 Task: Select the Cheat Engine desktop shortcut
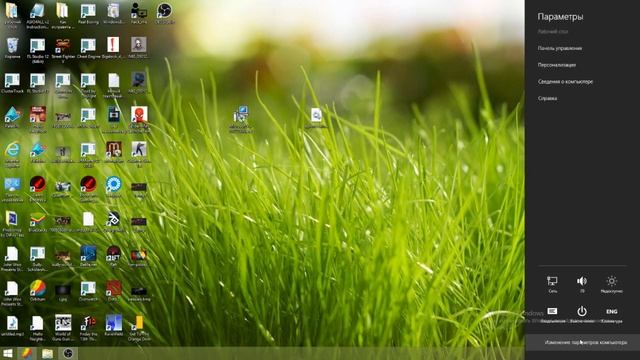pyautogui.click(x=88, y=48)
